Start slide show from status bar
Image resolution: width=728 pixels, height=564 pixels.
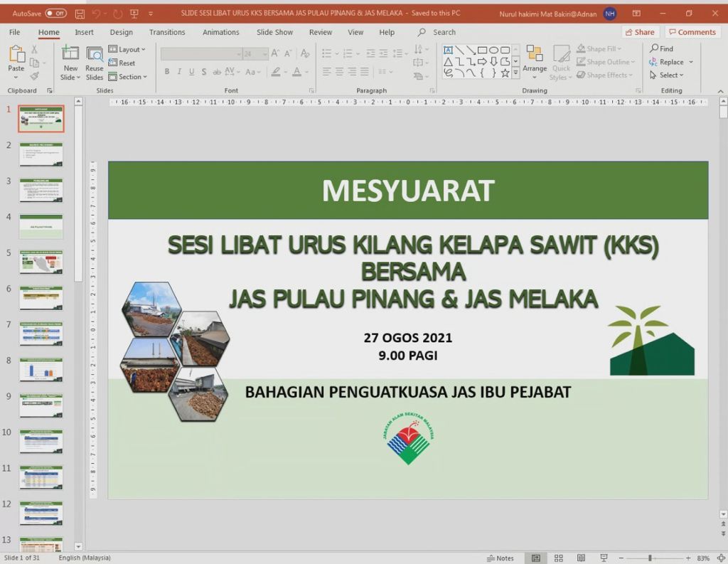[x=604, y=558]
